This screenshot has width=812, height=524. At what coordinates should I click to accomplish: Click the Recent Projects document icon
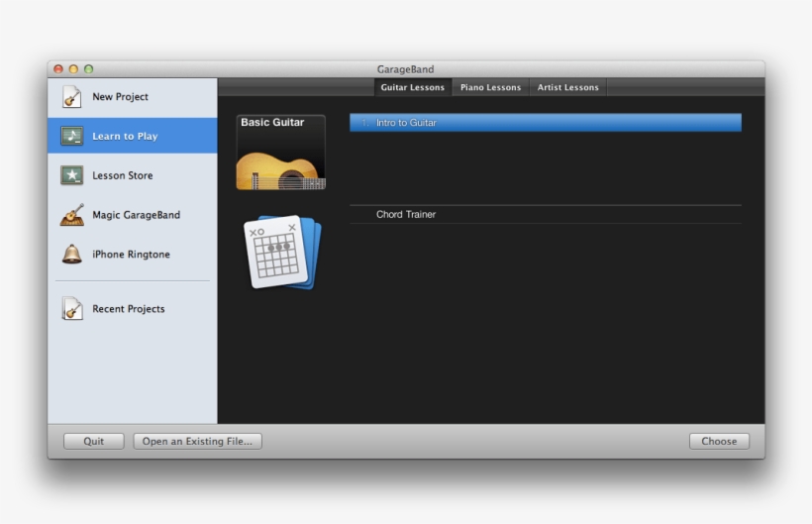[72, 309]
